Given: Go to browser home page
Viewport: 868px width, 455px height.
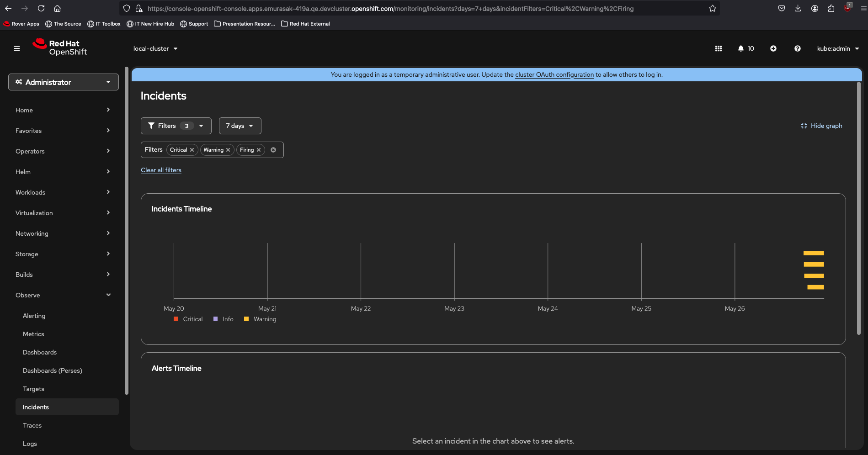Looking at the screenshot, I should (57, 9).
